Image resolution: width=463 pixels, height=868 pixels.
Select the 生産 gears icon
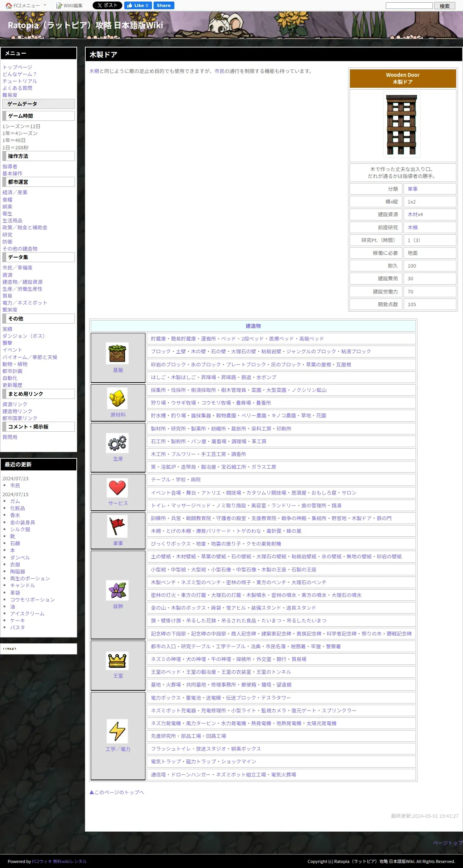117,442
